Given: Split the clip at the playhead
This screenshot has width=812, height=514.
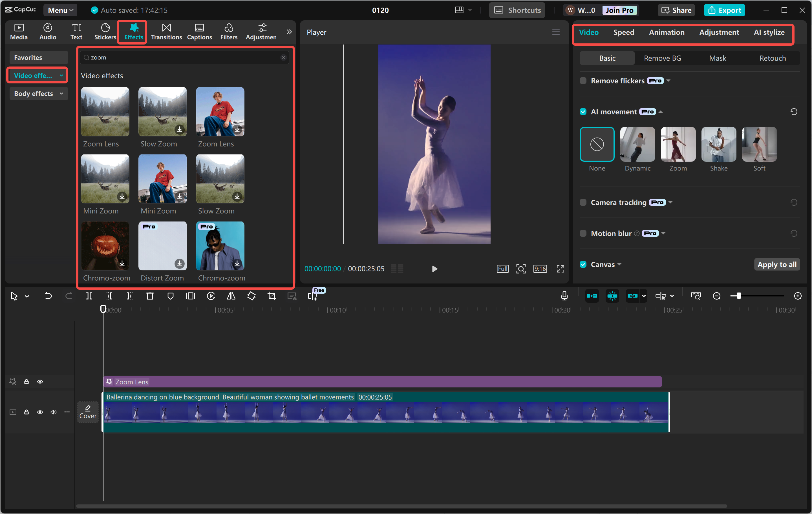Looking at the screenshot, I should point(89,296).
